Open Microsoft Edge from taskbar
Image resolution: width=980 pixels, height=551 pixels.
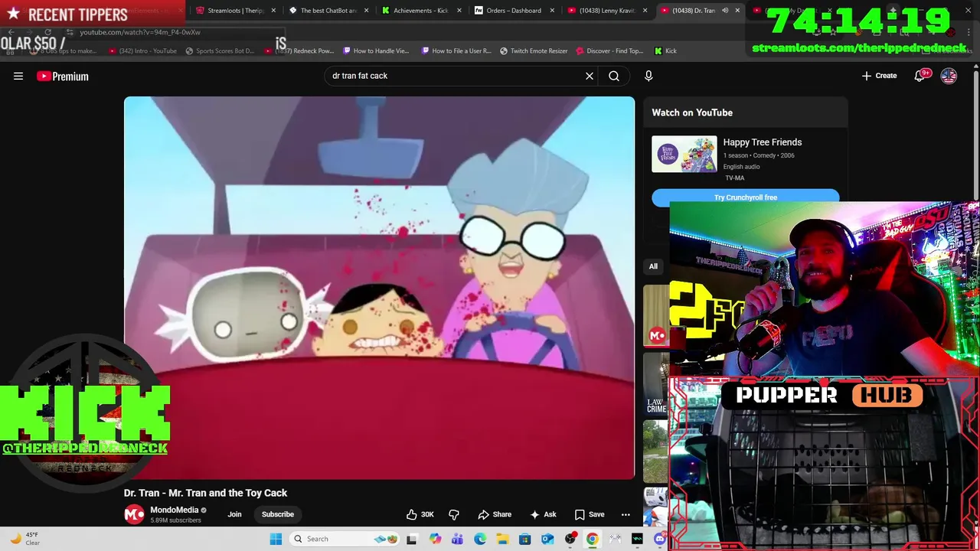(x=480, y=539)
